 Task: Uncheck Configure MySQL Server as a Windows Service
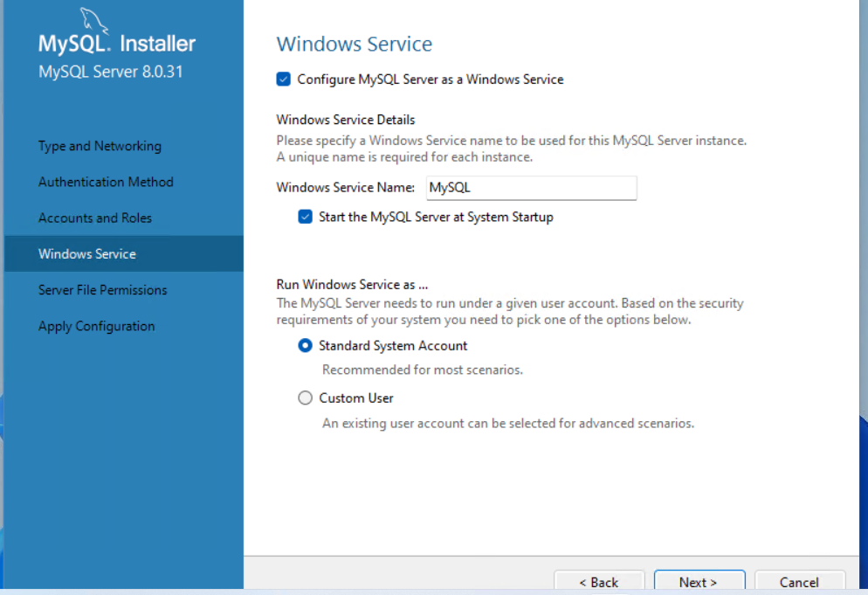[x=284, y=80]
